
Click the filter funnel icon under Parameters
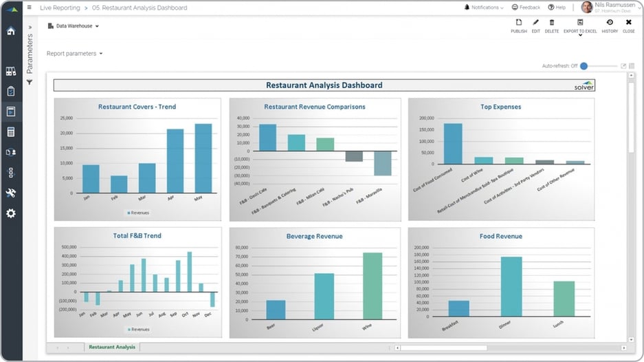pos(30,83)
